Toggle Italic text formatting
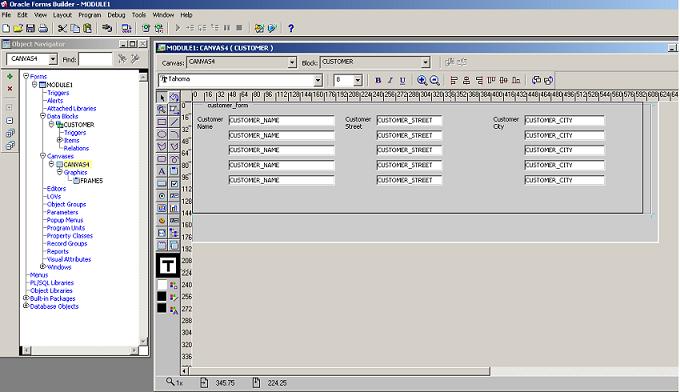The height and width of the screenshot is (392, 680). (390, 80)
